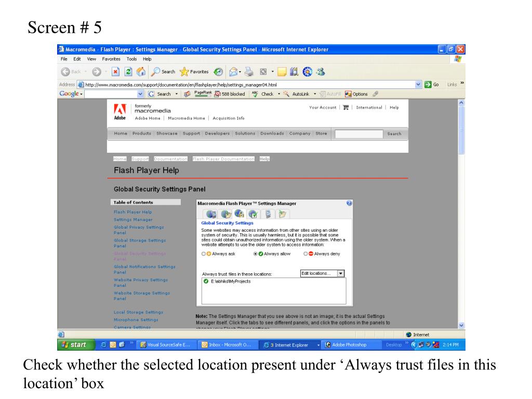Open the File menu
This screenshot has width=532, height=399.
pos(64,59)
